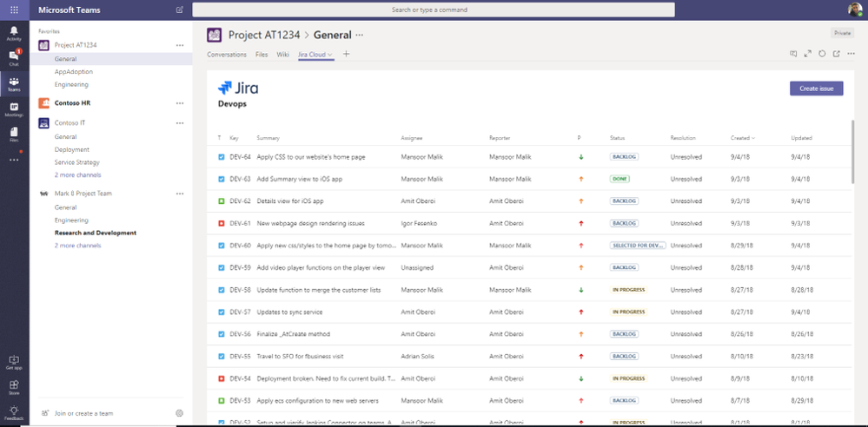Open issue DEV-60 key link
Screen dimensions: 868x427
[241, 246]
